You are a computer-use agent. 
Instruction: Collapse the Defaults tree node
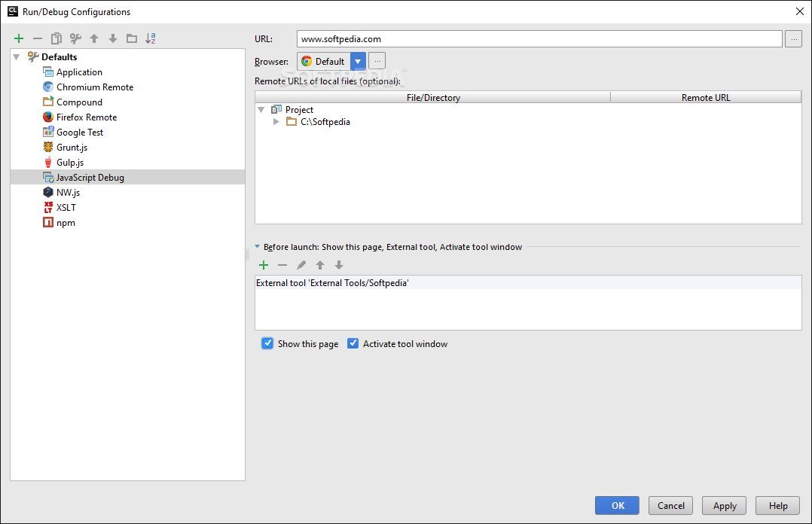[17, 57]
